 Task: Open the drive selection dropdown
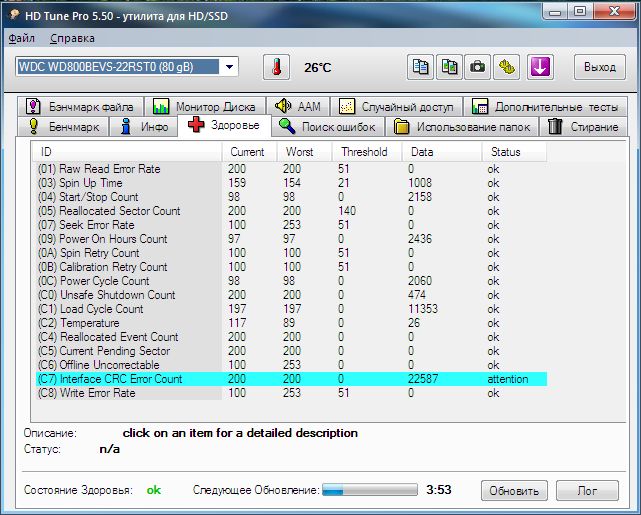pyautogui.click(x=229, y=67)
